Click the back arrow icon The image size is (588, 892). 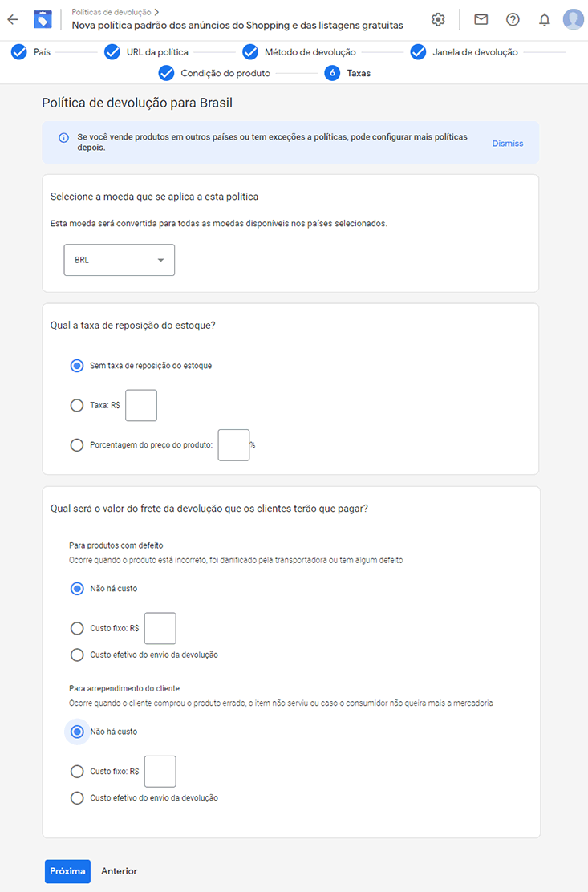(x=13, y=19)
